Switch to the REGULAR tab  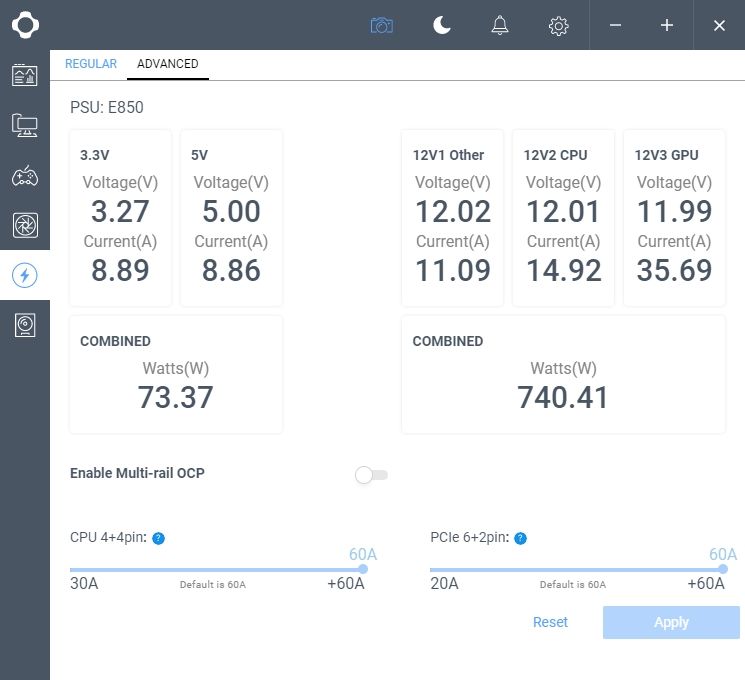click(91, 64)
